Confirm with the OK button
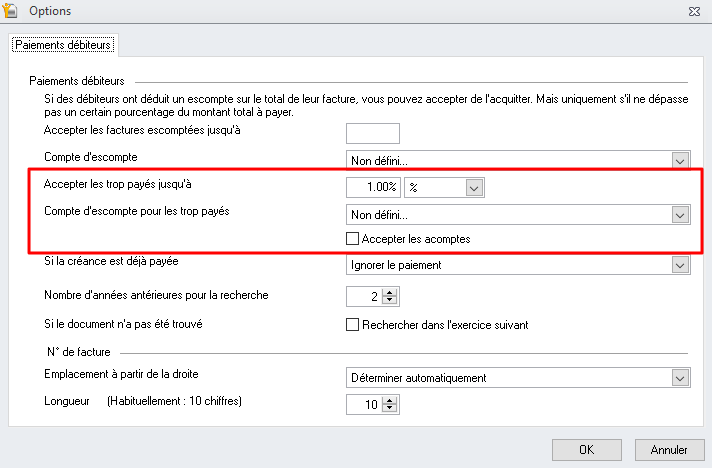This screenshot has width=712, height=468. pyautogui.click(x=587, y=450)
